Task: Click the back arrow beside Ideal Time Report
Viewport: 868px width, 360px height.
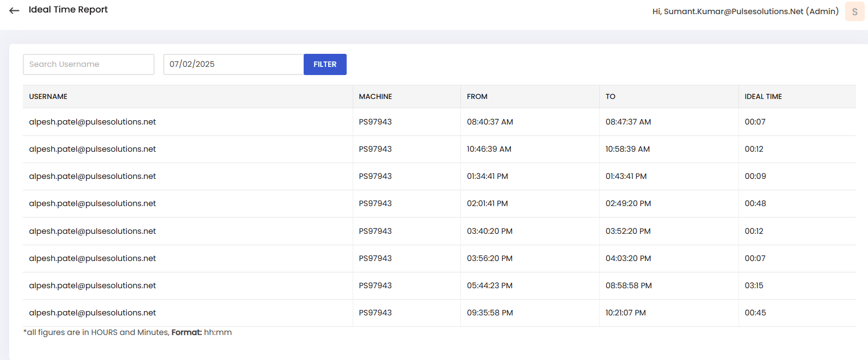Action: [x=14, y=10]
